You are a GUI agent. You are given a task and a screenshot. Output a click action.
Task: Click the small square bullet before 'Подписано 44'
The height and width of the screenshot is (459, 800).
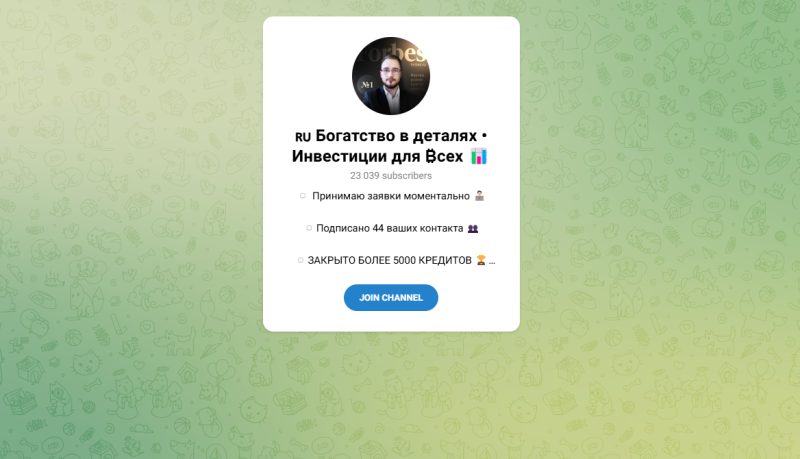309,228
